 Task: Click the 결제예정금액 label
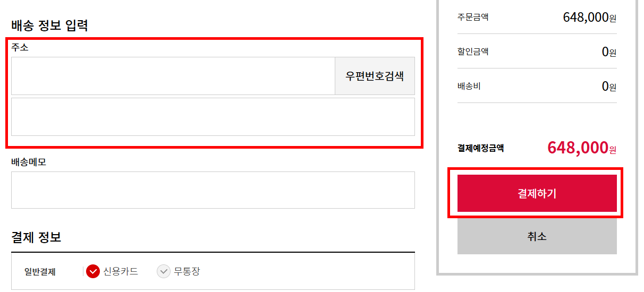tap(480, 148)
